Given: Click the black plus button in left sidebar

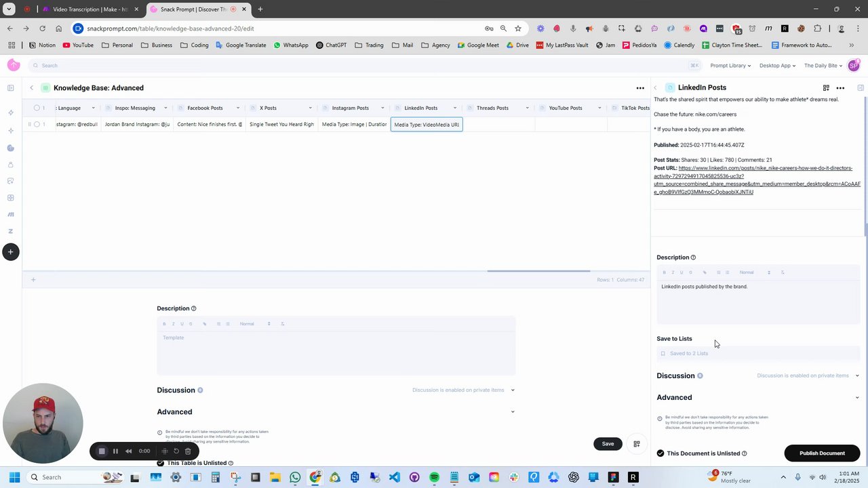Looking at the screenshot, I should 10,252.
